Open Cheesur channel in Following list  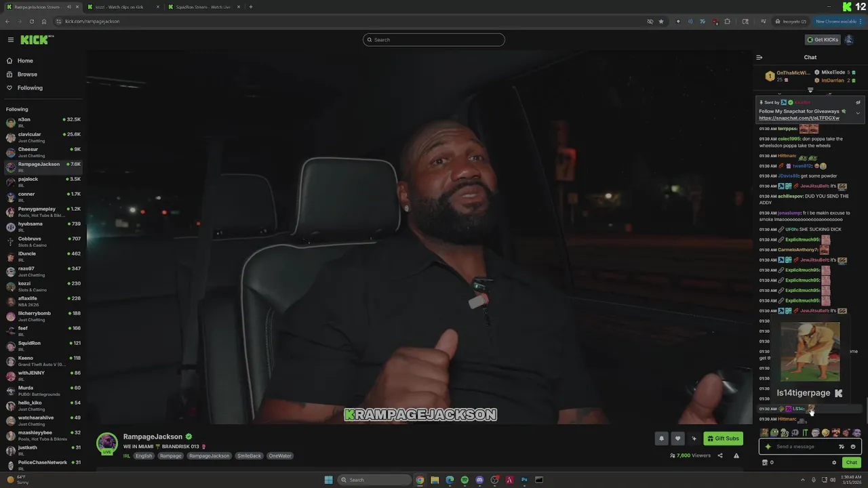click(42, 152)
